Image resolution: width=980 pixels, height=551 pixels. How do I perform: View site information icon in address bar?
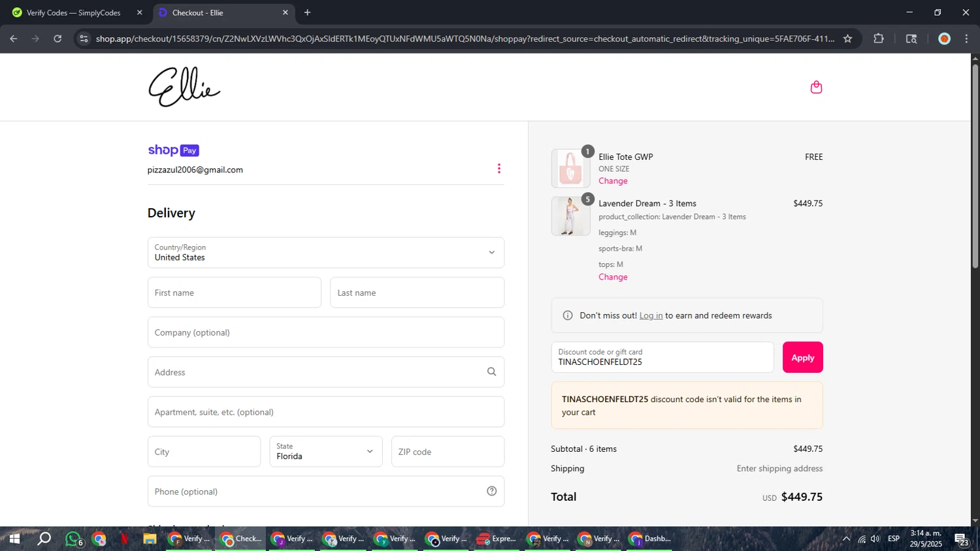coord(84,39)
